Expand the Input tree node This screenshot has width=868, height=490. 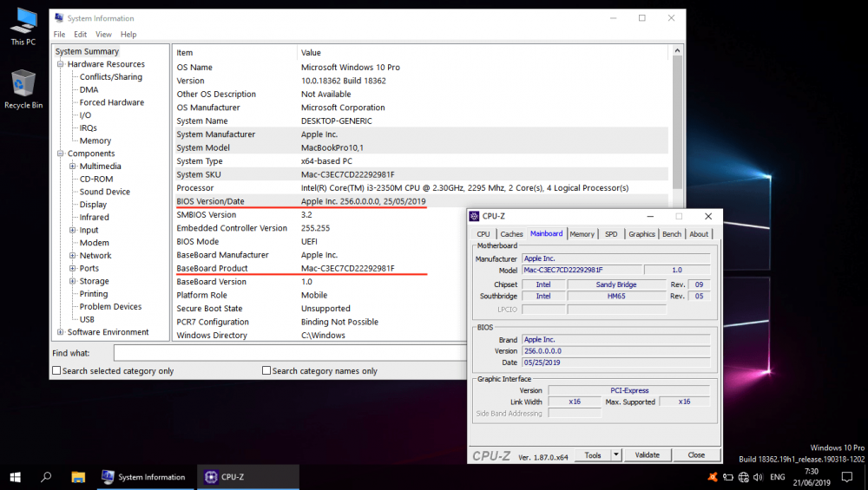point(73,230)
